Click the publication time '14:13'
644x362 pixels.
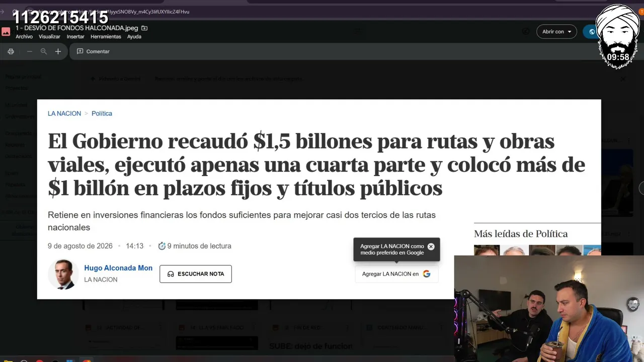tap(134, 246)
